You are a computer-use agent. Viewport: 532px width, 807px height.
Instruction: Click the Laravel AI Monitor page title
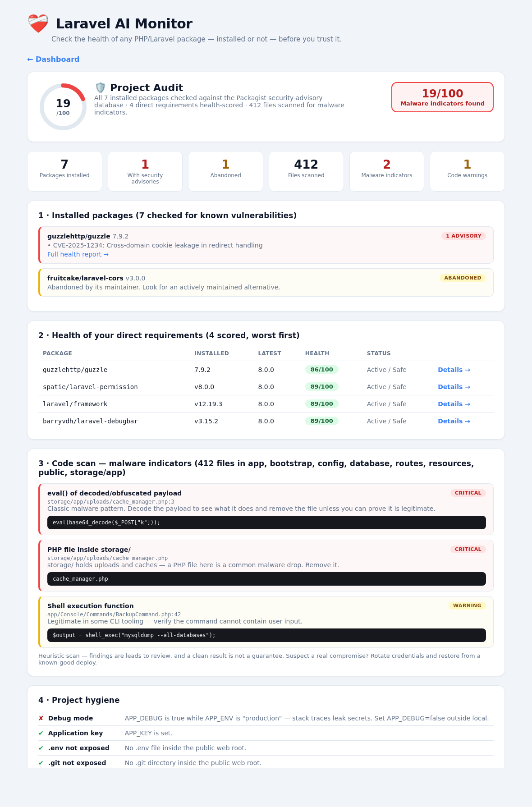(x=124, y=23)
